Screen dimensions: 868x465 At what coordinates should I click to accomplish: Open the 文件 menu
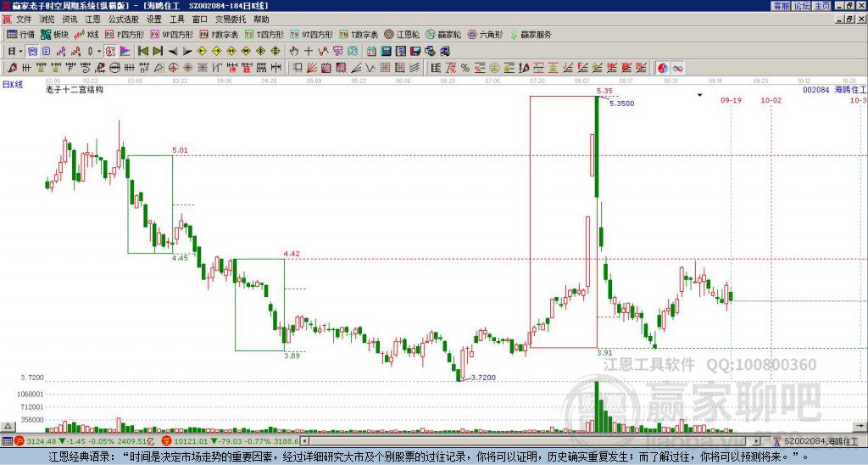pyautogui.click(x=23, y=20)
